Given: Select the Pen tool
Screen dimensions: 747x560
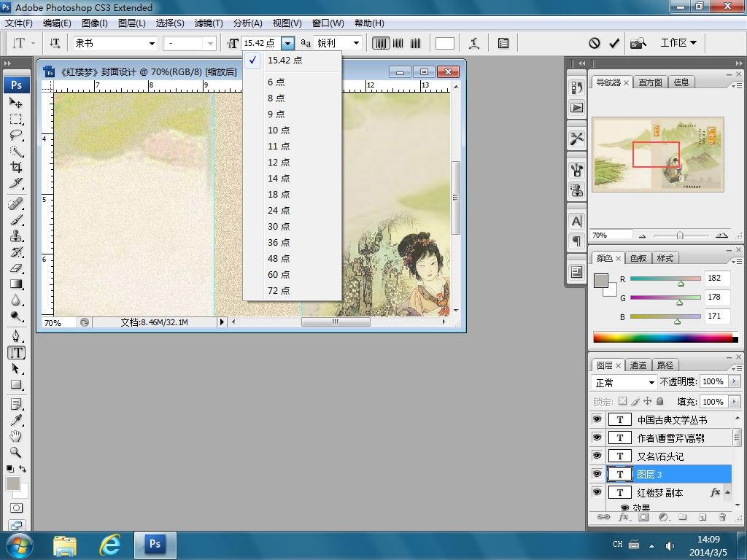Looking at the screenshot, I should (x=16, y=337).
